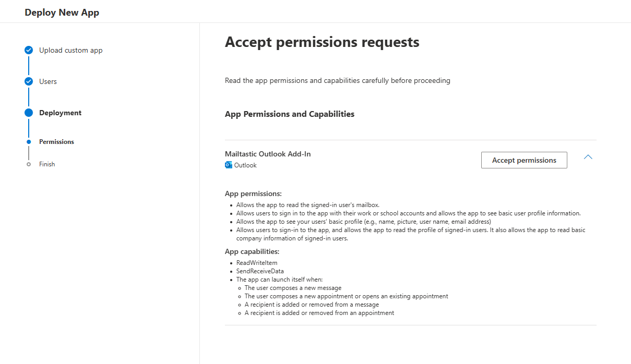Click the Accept permissions requests heading
Viewport: 631px width, 364px height.
(322, 42)
